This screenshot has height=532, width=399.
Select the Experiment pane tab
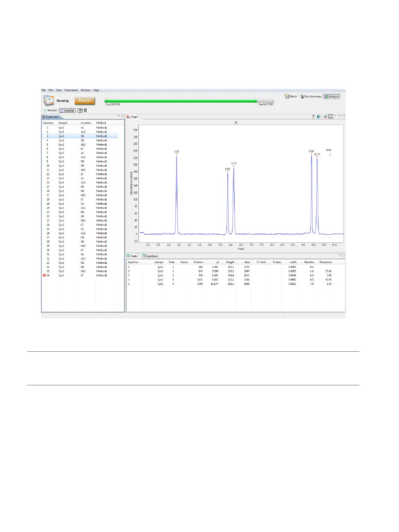tap(51, 117)
